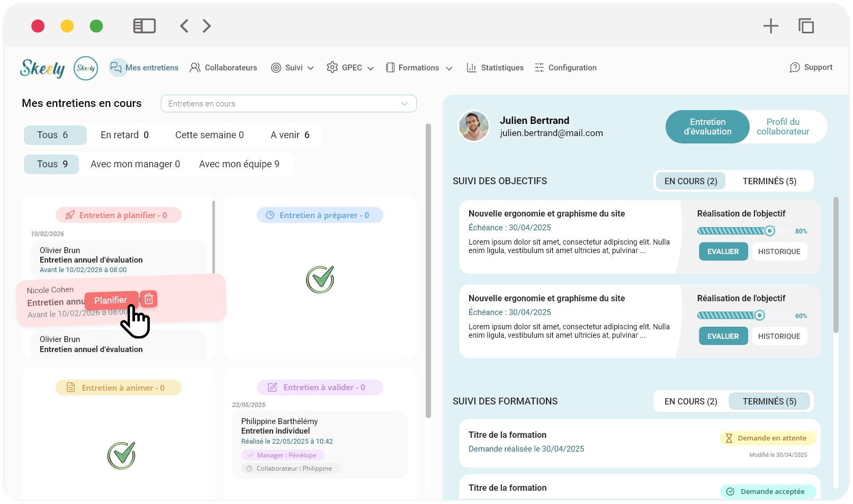This screenshot has width=853, height=504.
Task: Click the trash icon on Nicole Cohen card
Action: click(x=149, y=299)
